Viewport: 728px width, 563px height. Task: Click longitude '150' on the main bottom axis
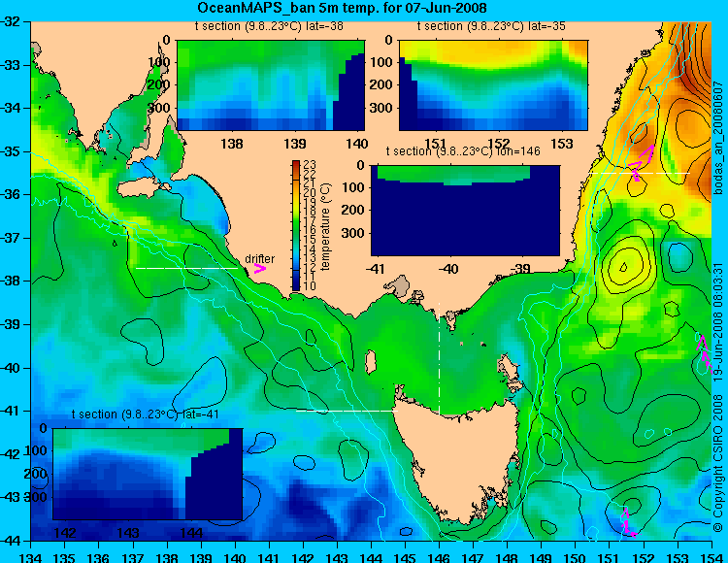click(575, 557)
